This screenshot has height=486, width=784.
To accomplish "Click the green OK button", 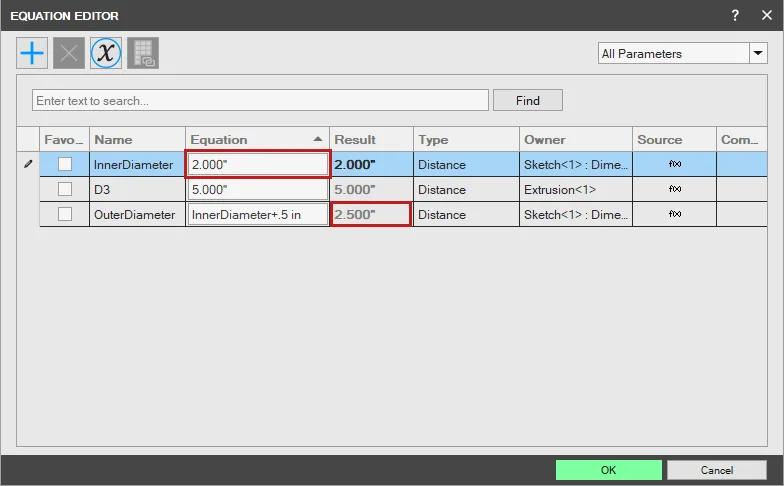I will [608, 470].
